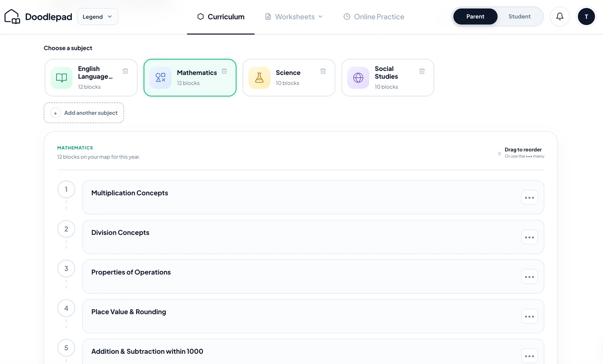
Task: Click the Social Studies globe icon
Action: pos(358,78)
